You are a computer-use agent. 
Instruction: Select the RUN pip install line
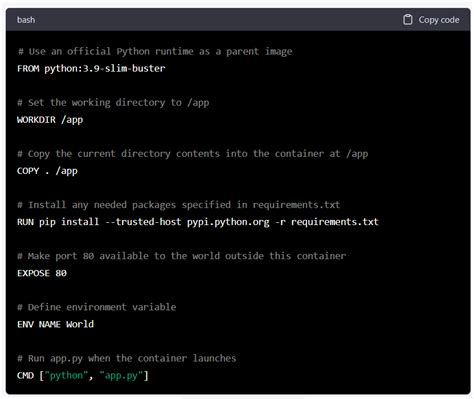[x=198, y=222]
